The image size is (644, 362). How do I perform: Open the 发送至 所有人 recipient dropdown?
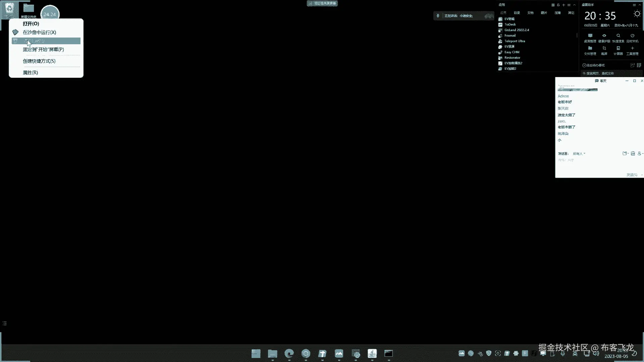[x=579, y=154]
